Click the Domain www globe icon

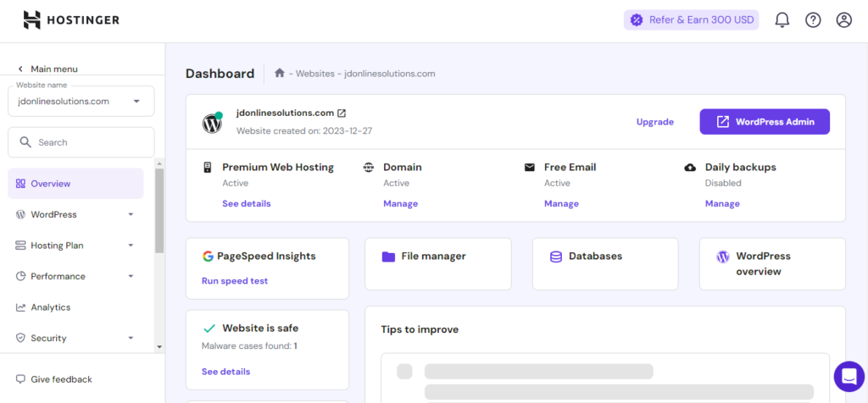point(368,168)
